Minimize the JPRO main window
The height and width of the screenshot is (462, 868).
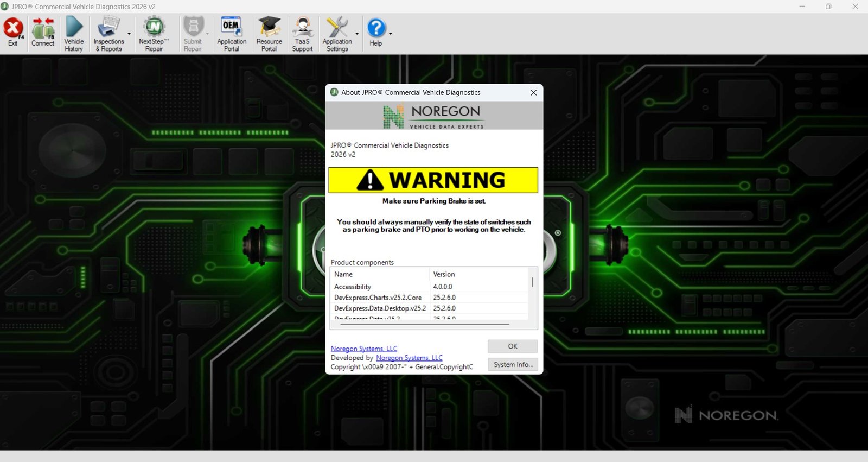802,7
